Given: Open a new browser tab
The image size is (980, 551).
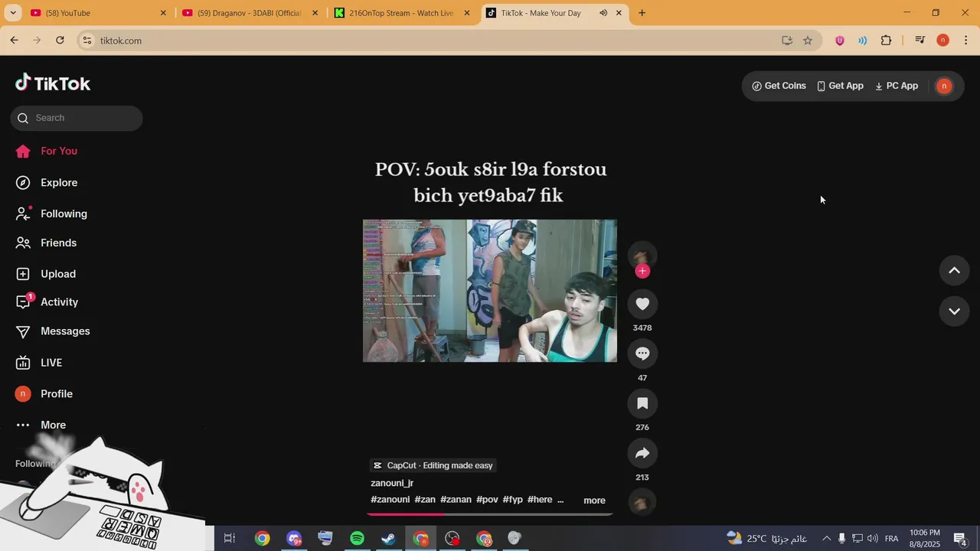Looking at the screenshot, I should pos(642,13).
